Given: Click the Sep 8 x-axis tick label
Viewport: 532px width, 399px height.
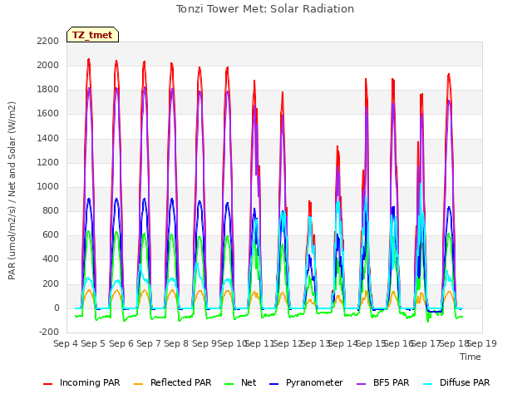Looking at the screenshot, I should pyautogui.click(x=176, y=343).
